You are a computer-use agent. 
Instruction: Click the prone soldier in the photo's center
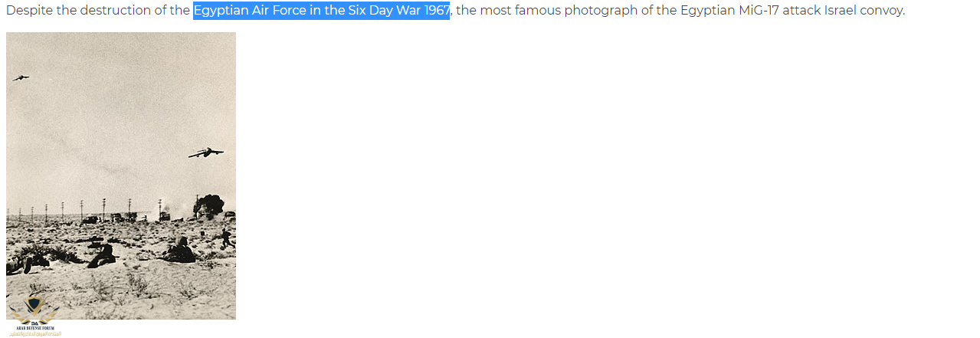[179, 250]
